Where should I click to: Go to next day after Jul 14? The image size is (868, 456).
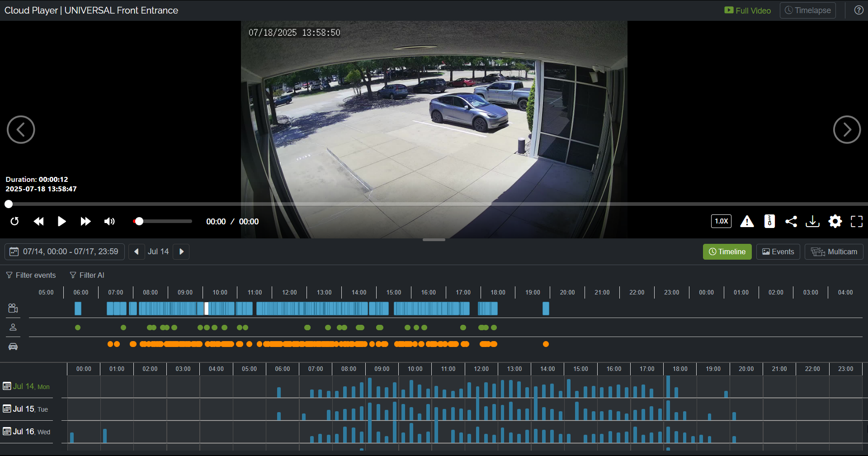[181, 252]
